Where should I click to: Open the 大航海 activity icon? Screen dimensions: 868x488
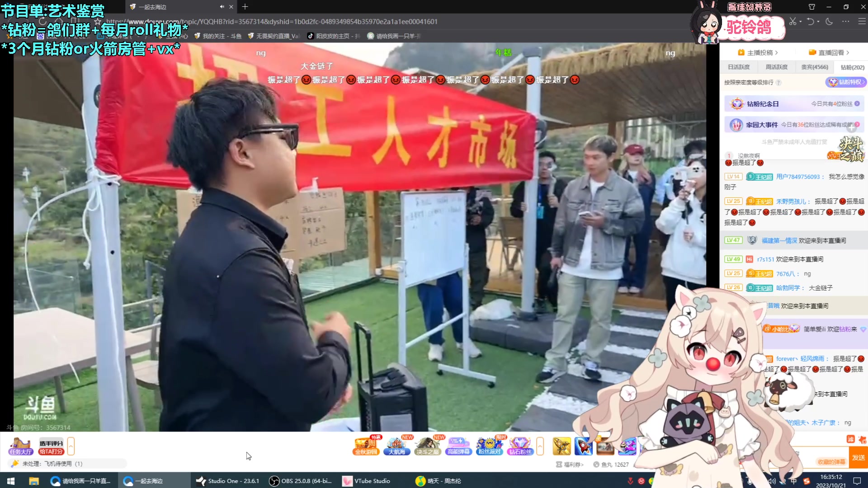(x=397, y=446)
